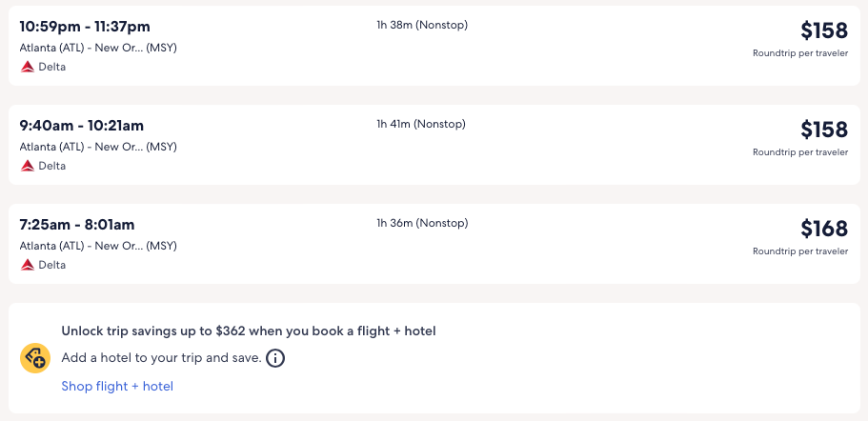Click the Unlock trip savings up to $362 heading

[249, 331]
